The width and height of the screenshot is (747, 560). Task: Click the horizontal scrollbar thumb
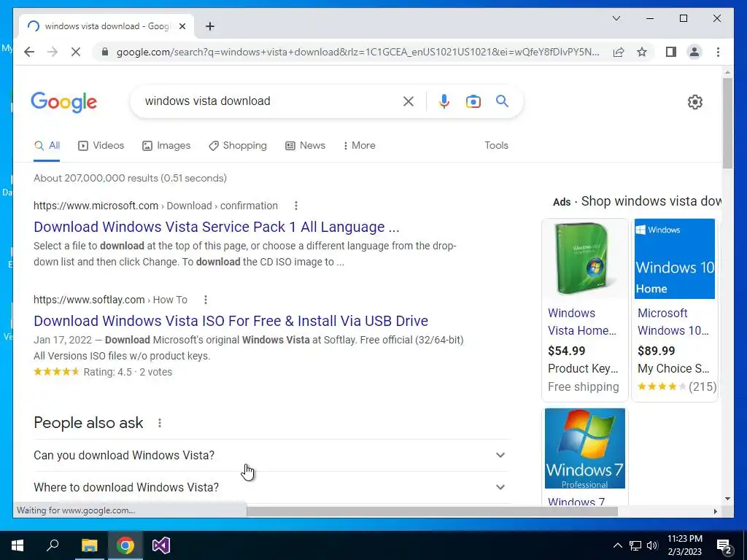tap(432, 511)
